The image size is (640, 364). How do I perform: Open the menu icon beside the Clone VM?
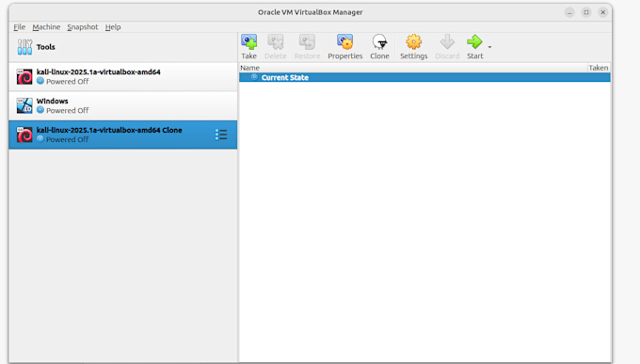(x=221, y=135)
